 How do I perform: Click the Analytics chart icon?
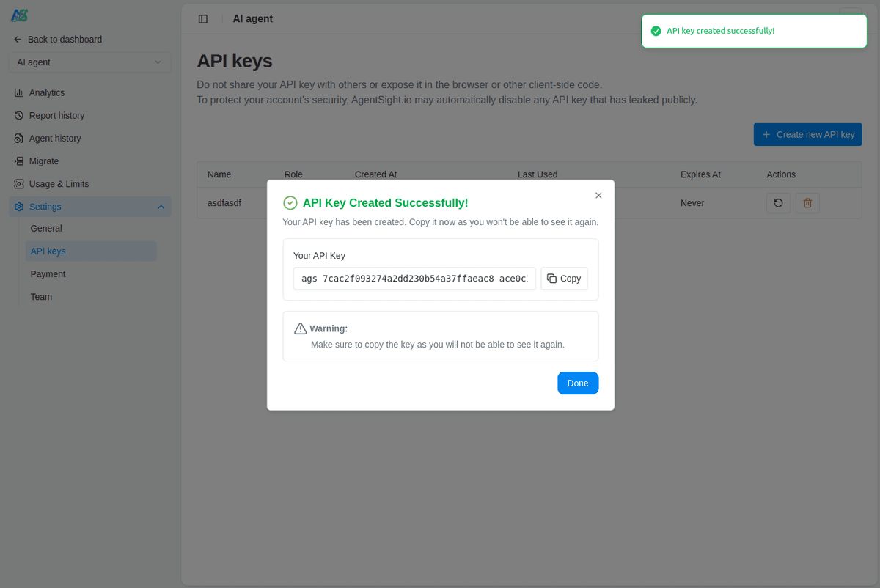coord(19,93)
